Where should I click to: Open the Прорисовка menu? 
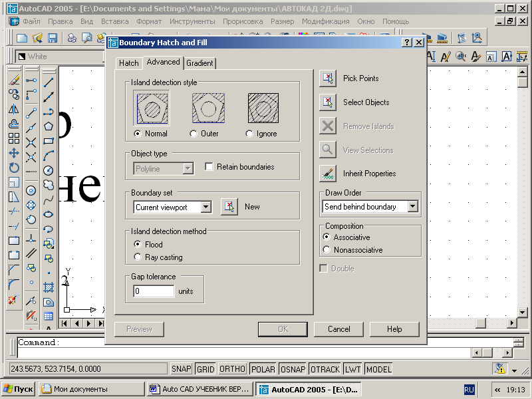[x=243, y=21]
